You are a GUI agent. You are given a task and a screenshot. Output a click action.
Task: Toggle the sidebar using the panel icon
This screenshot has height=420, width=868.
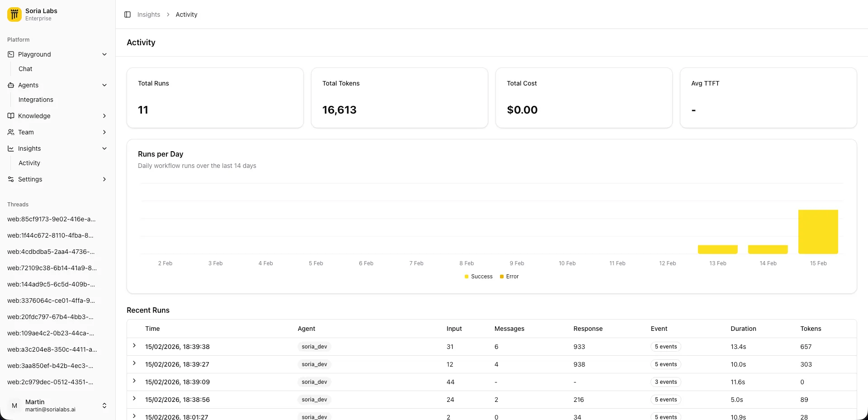tap(127, 14)
